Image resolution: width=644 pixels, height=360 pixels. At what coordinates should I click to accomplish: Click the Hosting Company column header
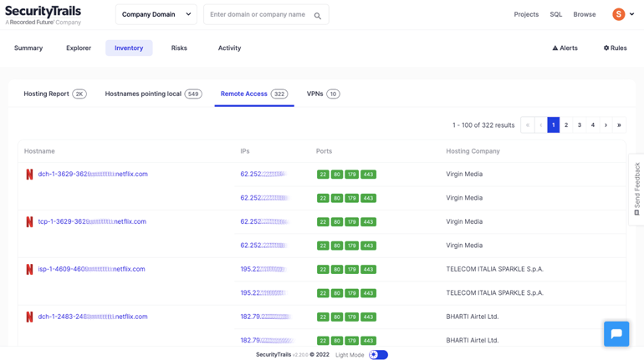click(x=473, y=151)
